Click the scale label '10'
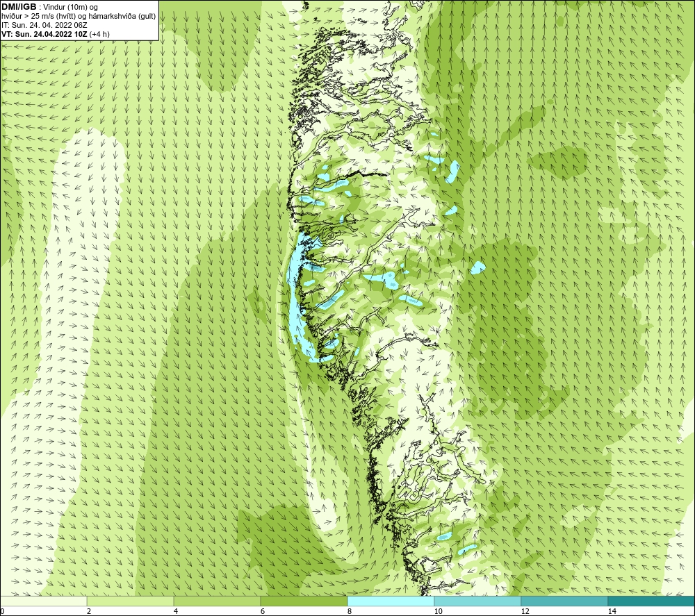Viewport: 695px width, 616px height. (x=439, y=611)
